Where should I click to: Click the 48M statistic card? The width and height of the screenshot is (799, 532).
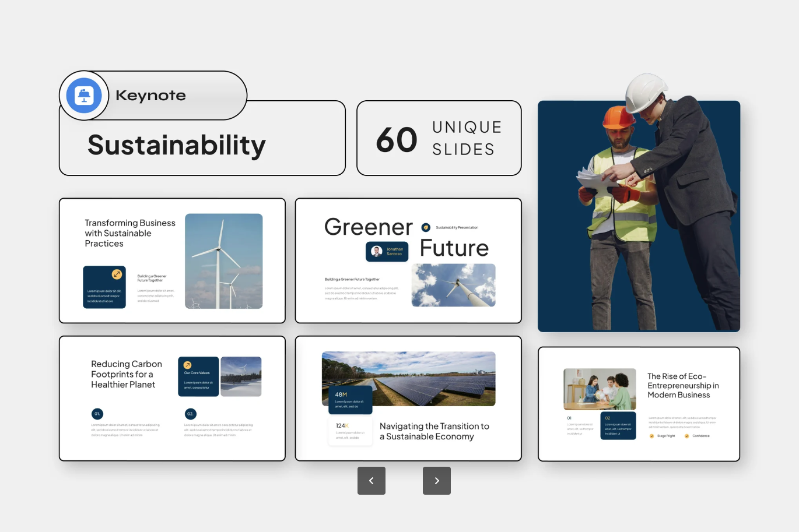point(350,400)
